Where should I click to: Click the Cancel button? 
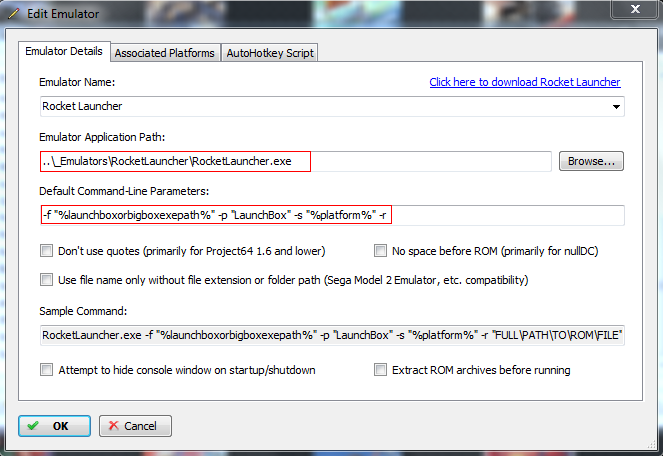pyautogui.click(x=135, y=426)
